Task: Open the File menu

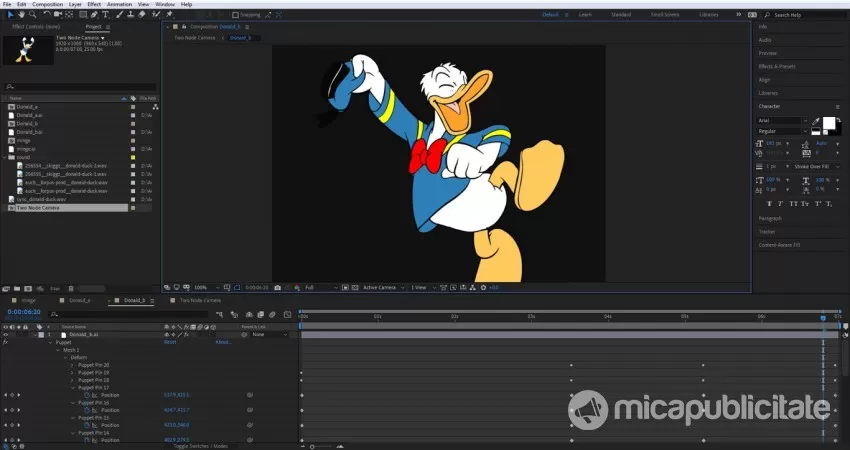Action: [x=7, y=4]
